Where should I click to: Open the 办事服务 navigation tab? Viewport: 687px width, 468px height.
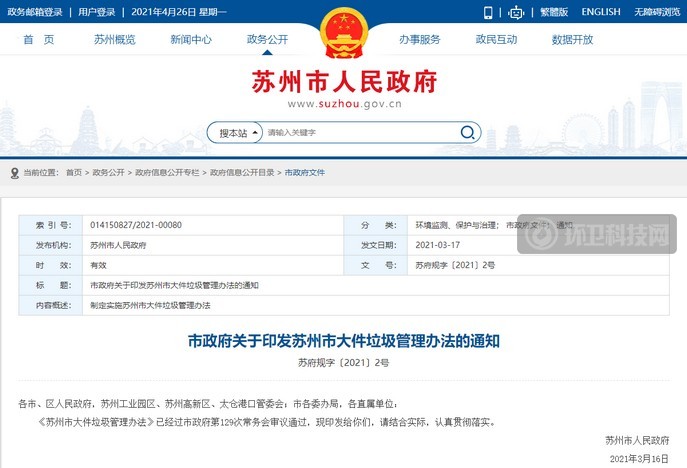coord(420,40)
